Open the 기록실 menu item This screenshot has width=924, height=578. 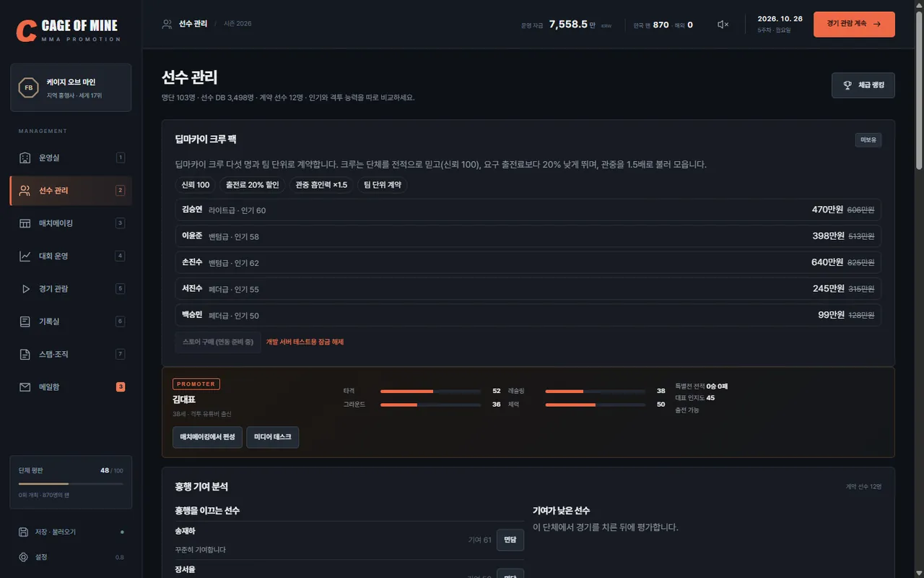pyautogui.click(x=71, y=322)
